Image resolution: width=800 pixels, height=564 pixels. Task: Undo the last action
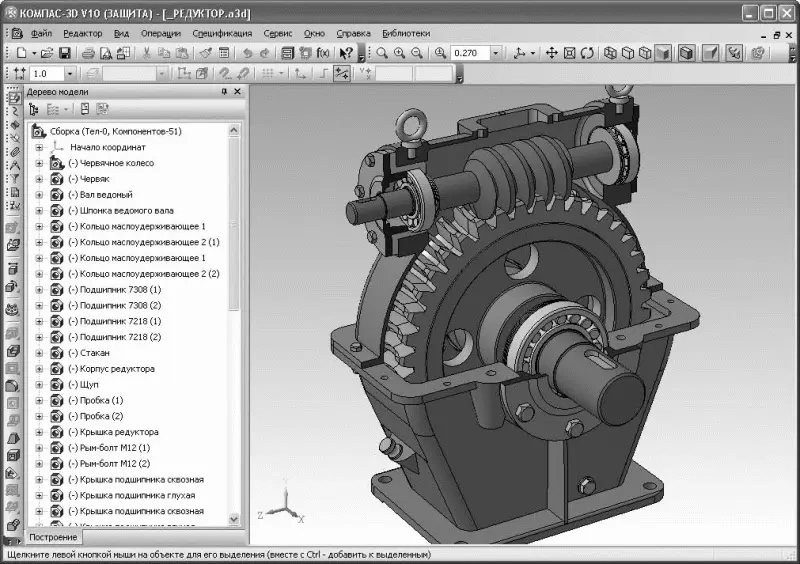(247, 53)
